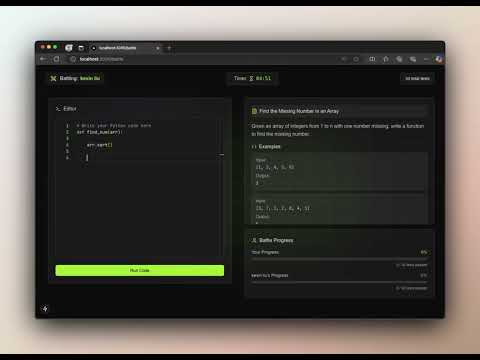Close the localhost tab
This screenshot has width=480, height=360.
coord(158,48)
